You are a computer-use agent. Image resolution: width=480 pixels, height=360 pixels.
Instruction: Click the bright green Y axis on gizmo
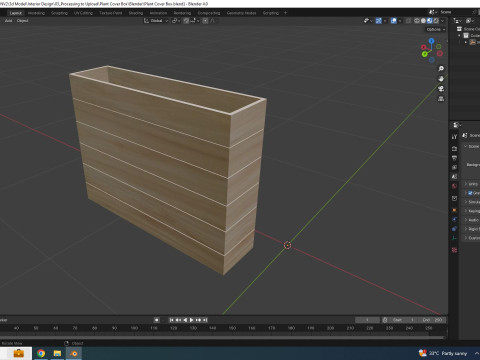click(x=424, y=54)
